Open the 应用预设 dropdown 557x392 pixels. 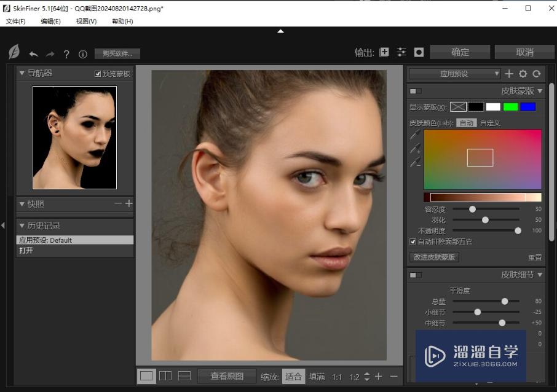coord(455,74)
